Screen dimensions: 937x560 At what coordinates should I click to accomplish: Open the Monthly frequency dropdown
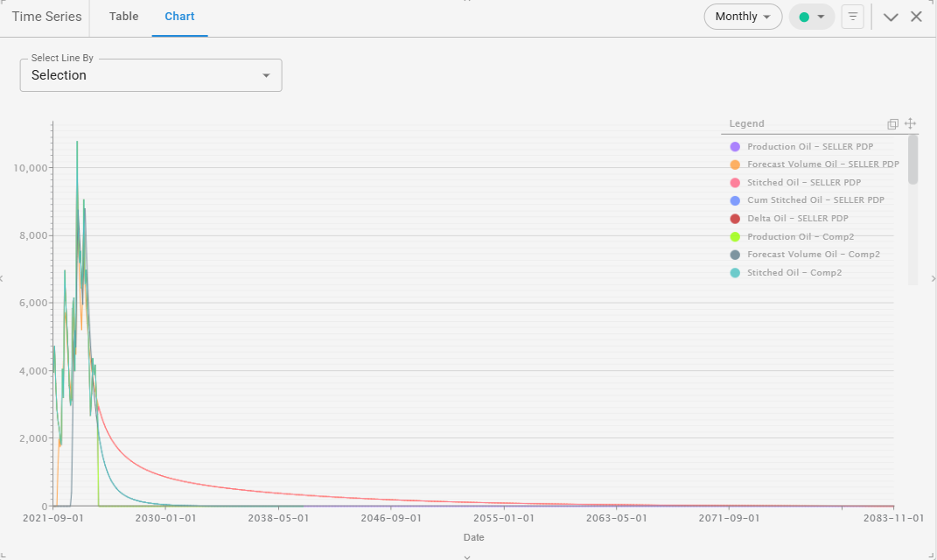(743, 17)
